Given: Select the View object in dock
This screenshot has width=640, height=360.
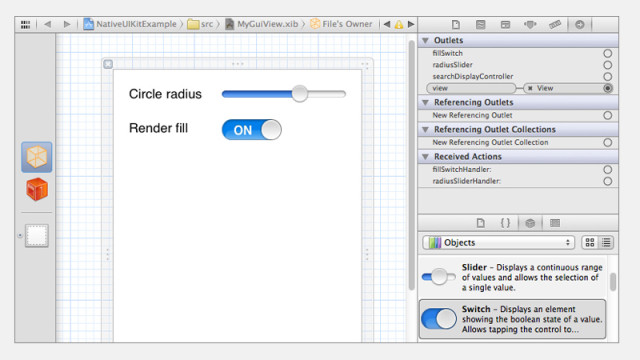Looking at the screenshot, I should pyautogui.click(x=37, y=236).
